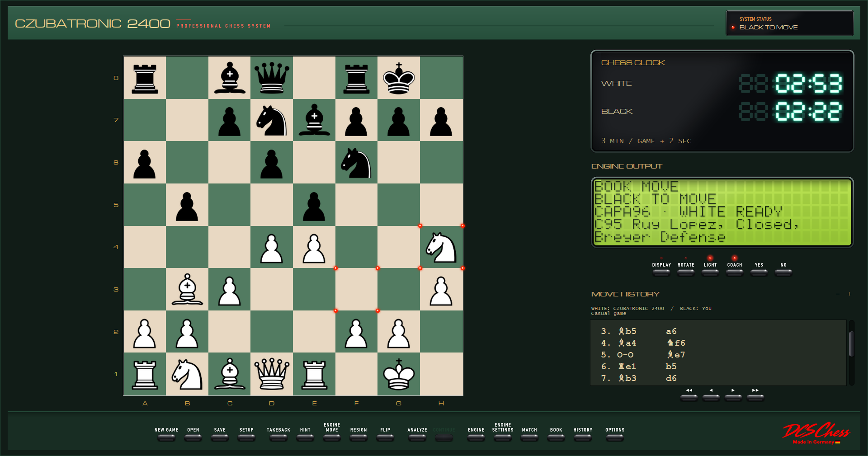
Task: Save the current game
Action: click(220, 437)
